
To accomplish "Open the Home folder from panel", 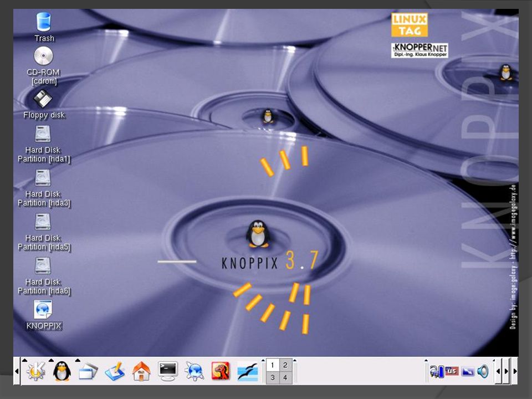I will pyautogui.click(x=141, y=371).
